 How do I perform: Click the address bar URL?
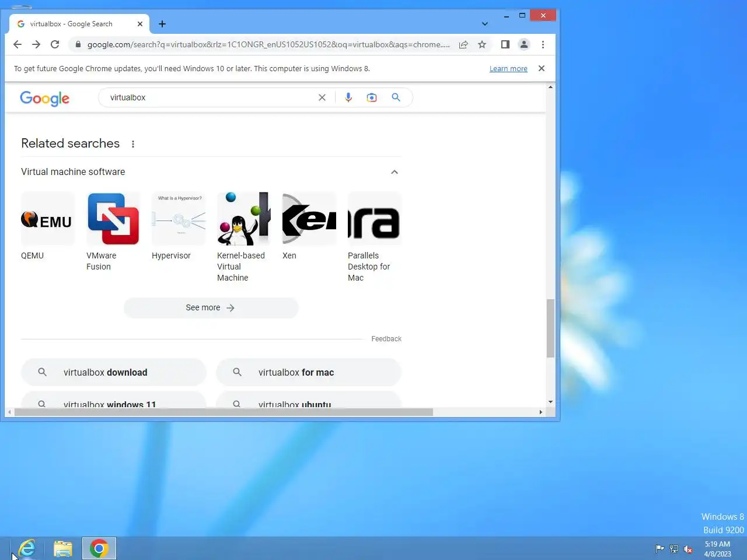[x=268, y=44]
